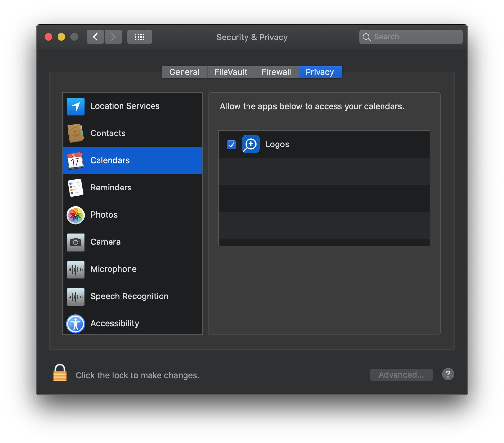Go forward with the right chevron
The width and height of the screenshot is (504, 443).
click(x=113, y=37)
